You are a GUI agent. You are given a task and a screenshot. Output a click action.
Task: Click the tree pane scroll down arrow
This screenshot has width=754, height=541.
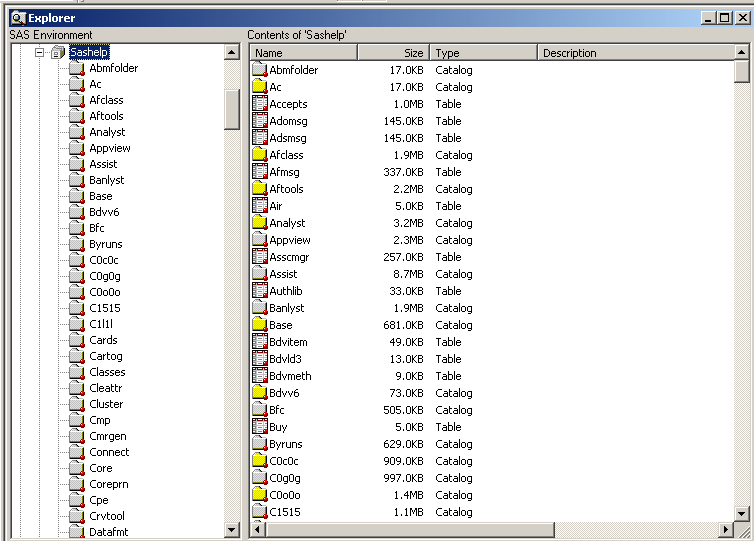232,530
